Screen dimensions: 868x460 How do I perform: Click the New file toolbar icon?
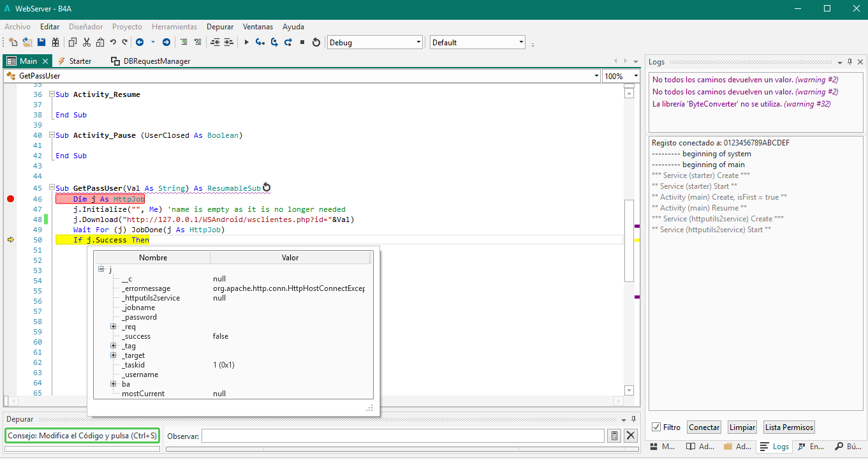(x=13, y=43)
